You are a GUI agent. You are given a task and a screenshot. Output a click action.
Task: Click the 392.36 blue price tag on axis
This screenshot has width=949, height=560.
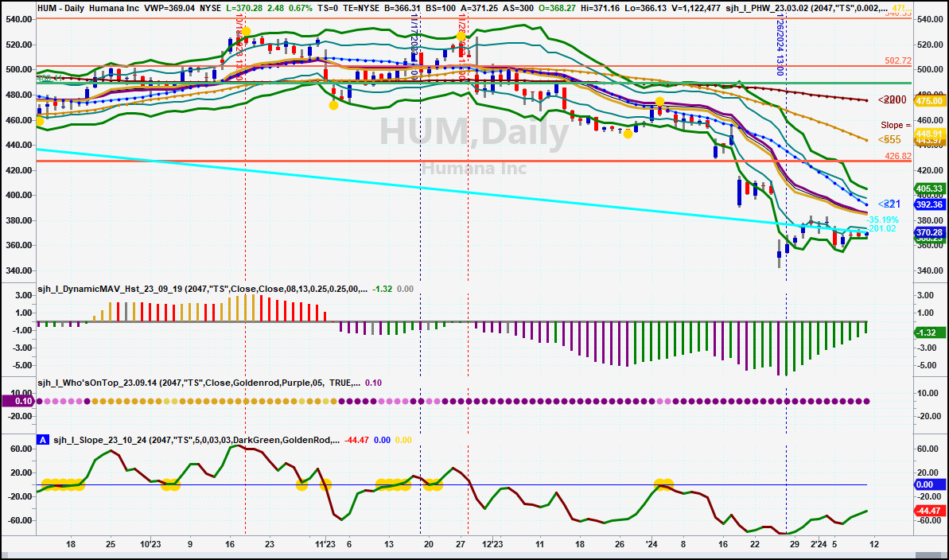click(x=930, y=204)
